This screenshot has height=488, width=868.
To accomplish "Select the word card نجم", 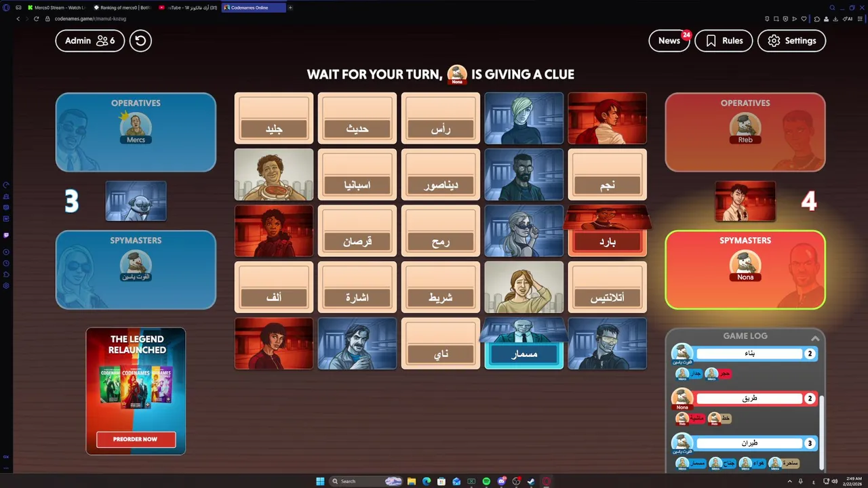I will click(607, 175).
